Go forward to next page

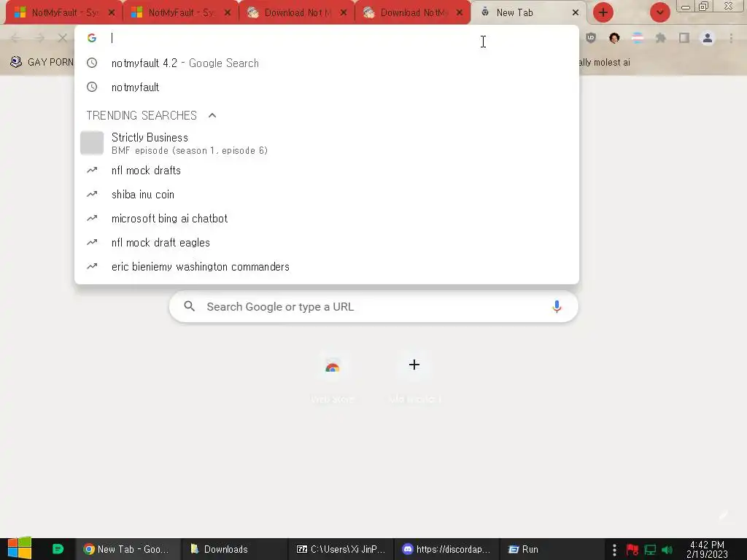coord(39,38)
